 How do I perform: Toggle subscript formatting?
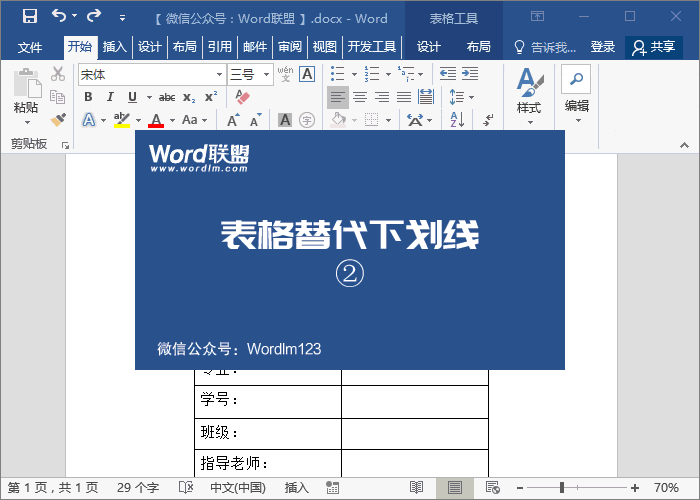pos(189,98)
